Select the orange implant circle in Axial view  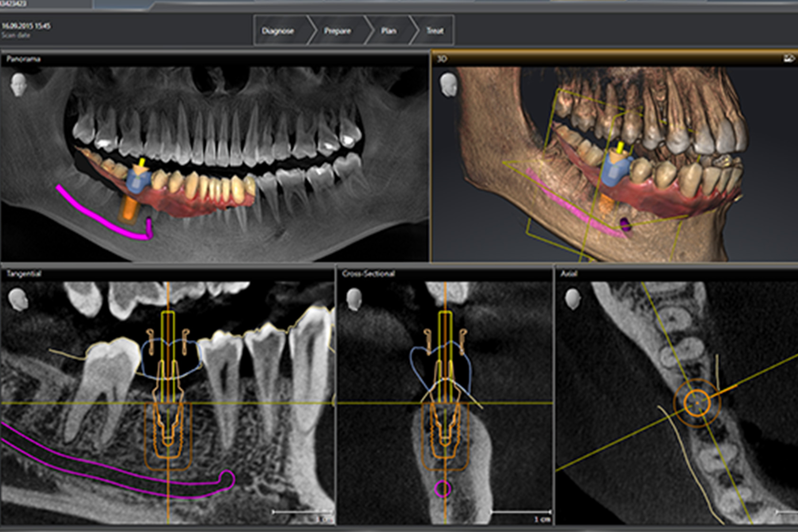coord(697,402)
